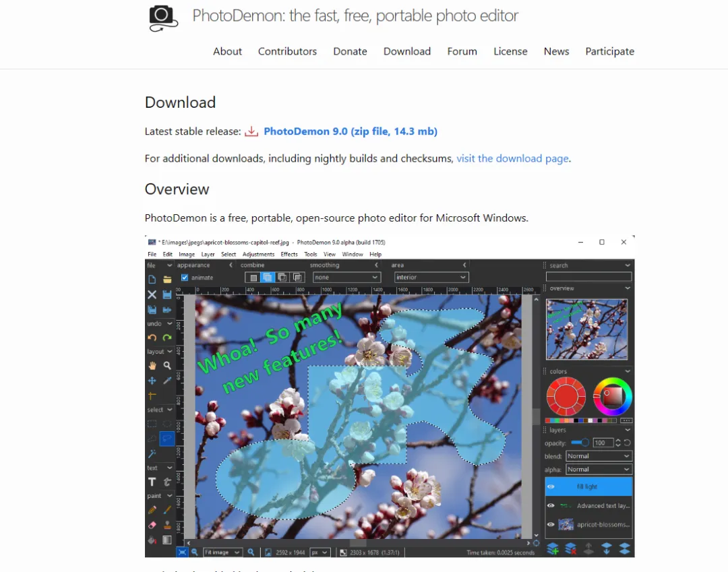Collapse the colors panel
The image size is (728, 572).
click(x=628, y=372)
